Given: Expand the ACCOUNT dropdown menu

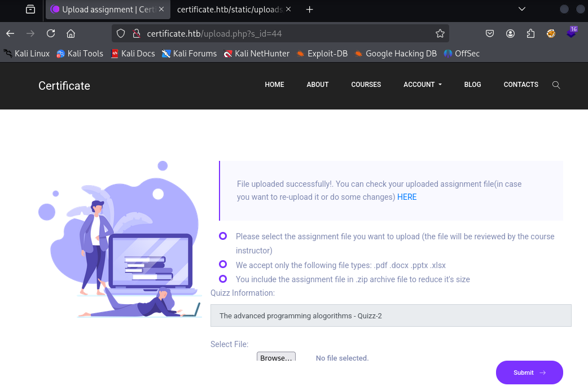Looking at the screenshot, I should (x=422, y=85).
